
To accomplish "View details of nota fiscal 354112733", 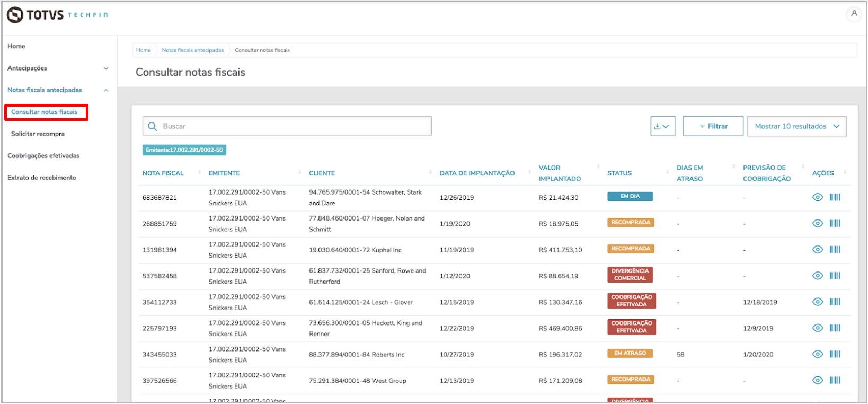I will pos(818,302).
